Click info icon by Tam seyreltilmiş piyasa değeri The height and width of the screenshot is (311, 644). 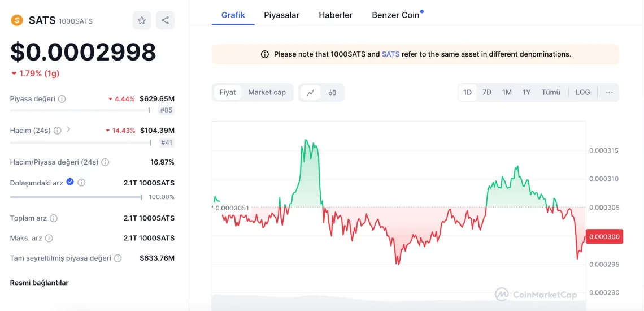(118, 258)
